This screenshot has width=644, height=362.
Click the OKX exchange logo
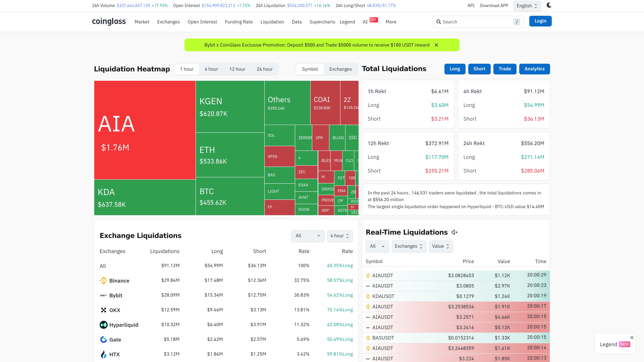tap(103, 310)
